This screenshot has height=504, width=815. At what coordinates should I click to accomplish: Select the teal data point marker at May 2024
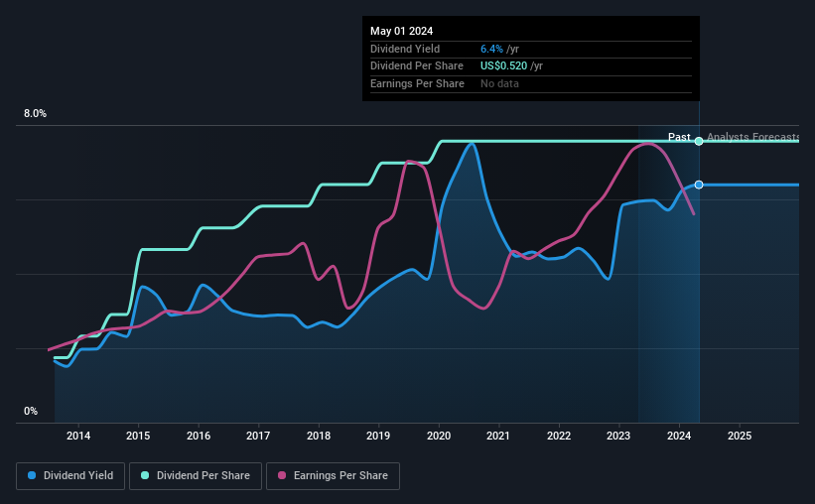pos(699,141)
